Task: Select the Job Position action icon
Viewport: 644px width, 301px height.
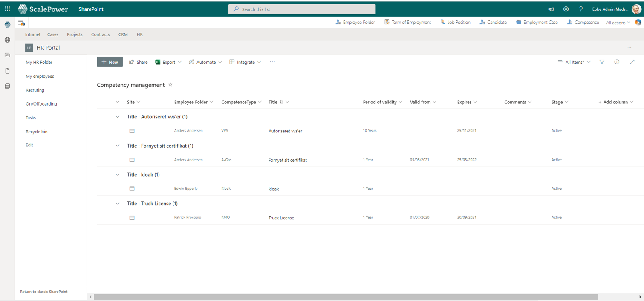Action: (x=442, y=22)
